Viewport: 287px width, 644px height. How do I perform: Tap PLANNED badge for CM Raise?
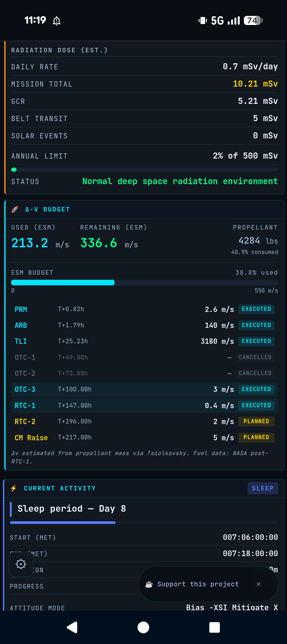point(256,437)
